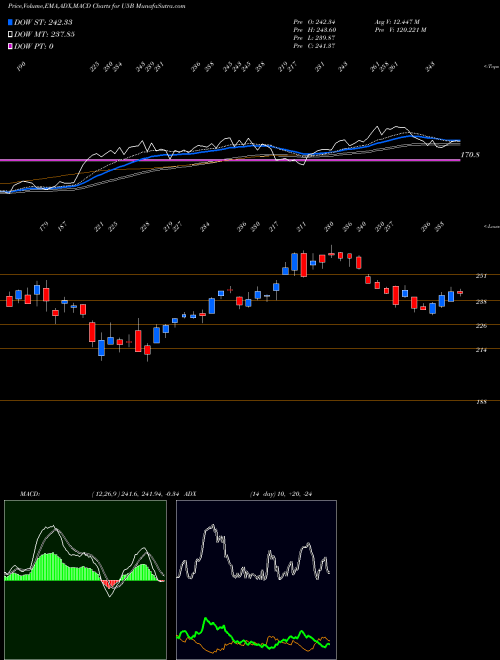The height and width of the screenshot is (660, 500).
Task: Click the MACD '(12,26,9)' parameter readout
Action: (138, 494)
